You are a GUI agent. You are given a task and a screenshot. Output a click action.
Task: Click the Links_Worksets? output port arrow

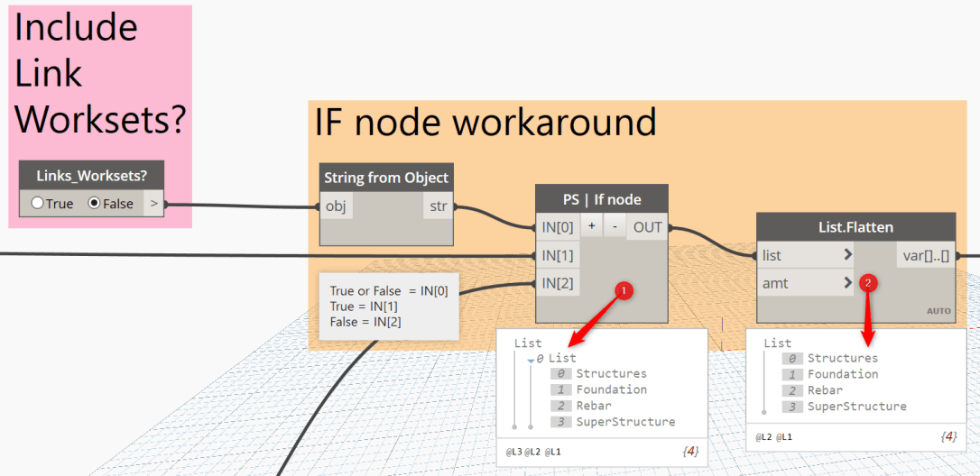click(x=154, y=204)
